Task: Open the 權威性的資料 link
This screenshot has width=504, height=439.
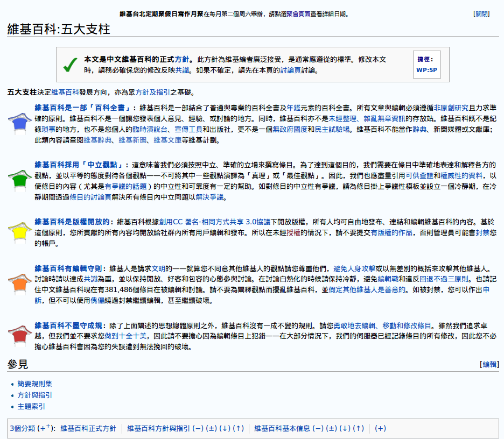Action: pyautogui.click(x=461, y=176)
